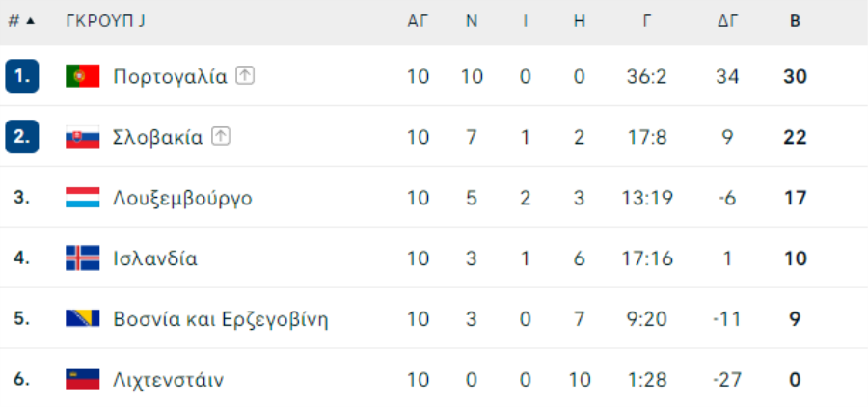The height and width of the screenshot is (407, 868).
Task: Click the Iceland flag icon
Action: click(83, 258)
